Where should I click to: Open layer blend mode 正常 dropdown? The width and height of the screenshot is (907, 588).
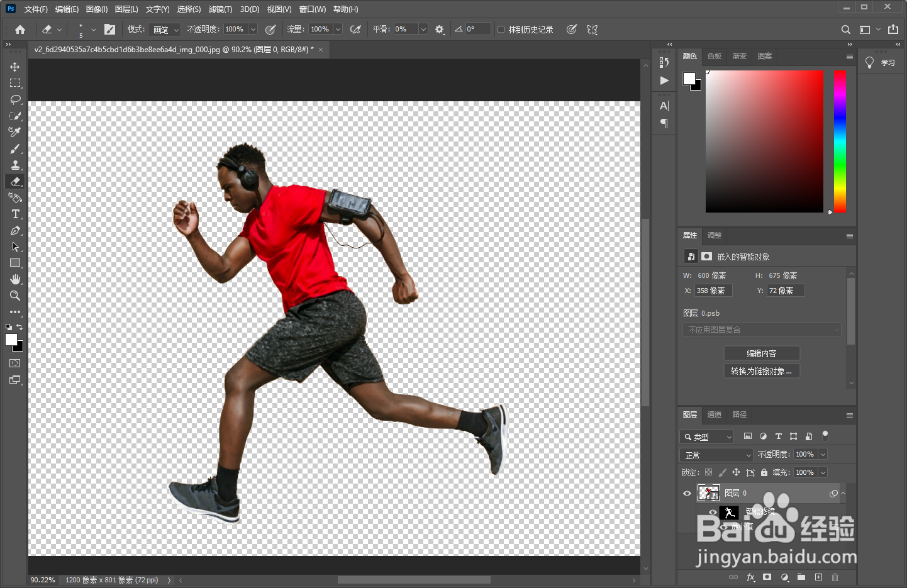(x=716, y=455)
